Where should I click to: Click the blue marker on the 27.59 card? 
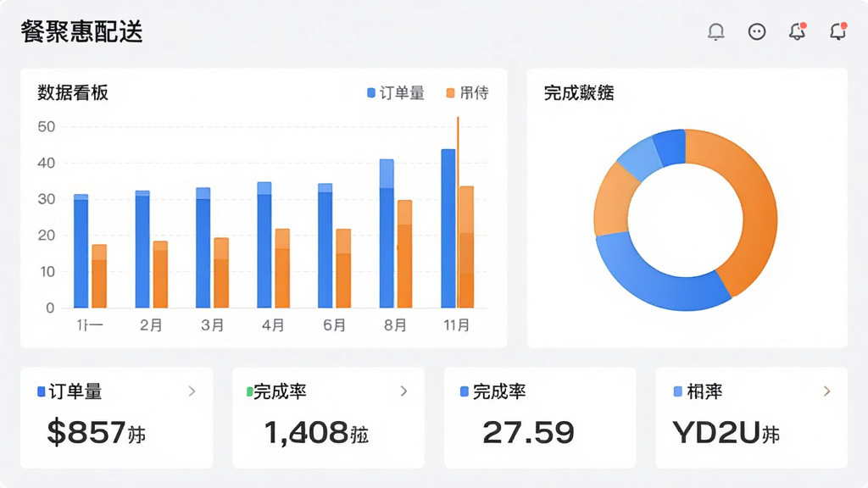coord(465,391)
